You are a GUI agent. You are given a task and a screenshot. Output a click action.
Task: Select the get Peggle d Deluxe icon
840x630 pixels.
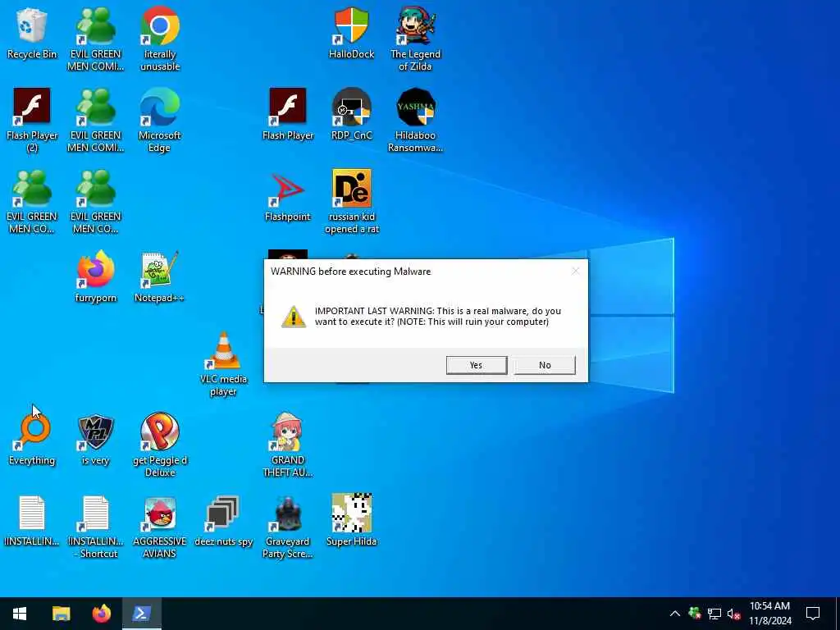click(160, 445)
